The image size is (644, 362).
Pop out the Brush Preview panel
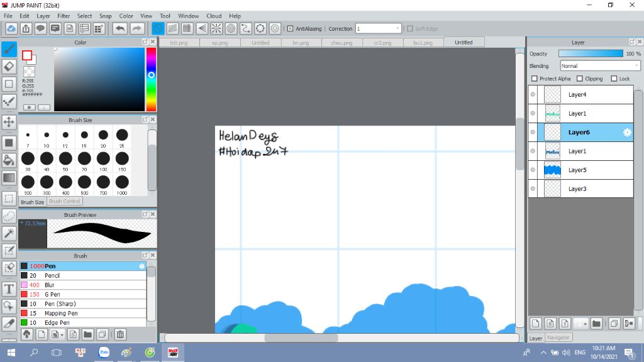145,214
